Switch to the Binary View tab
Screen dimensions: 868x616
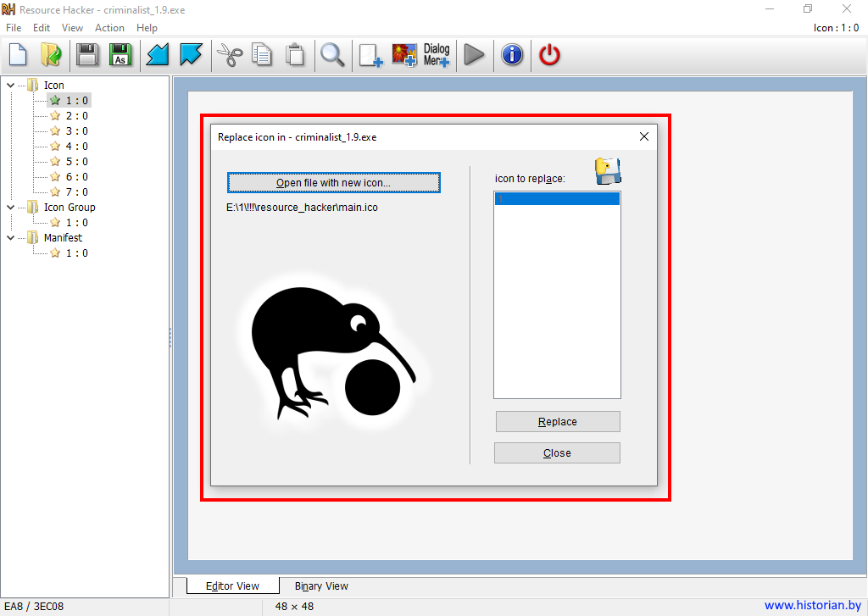point(321,585)
